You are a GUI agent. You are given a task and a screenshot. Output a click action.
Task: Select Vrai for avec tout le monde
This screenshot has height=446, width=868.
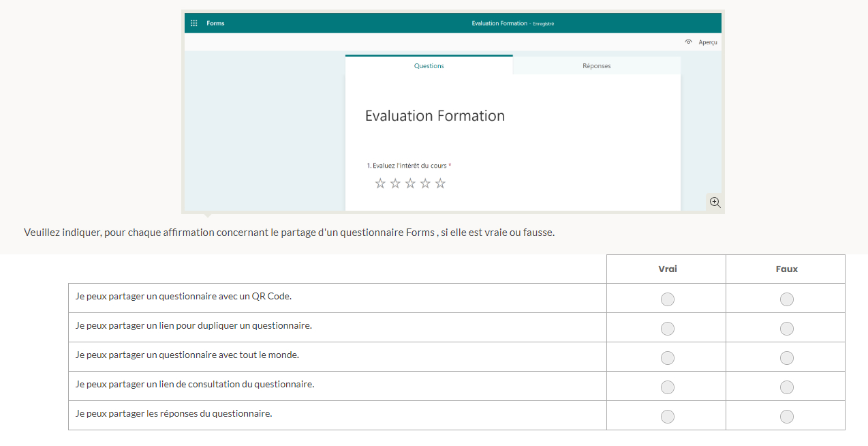(x=668, y=358)
